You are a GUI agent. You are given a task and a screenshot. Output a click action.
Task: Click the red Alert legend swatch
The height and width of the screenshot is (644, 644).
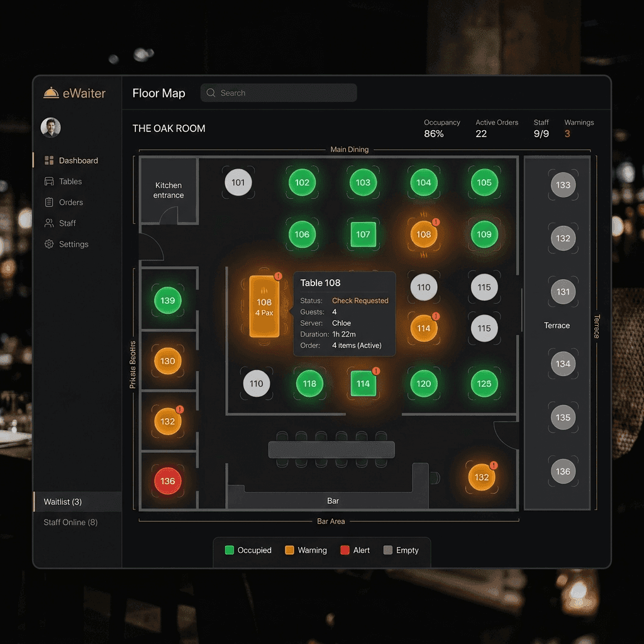pyautogui.click(x=345, y=550)
